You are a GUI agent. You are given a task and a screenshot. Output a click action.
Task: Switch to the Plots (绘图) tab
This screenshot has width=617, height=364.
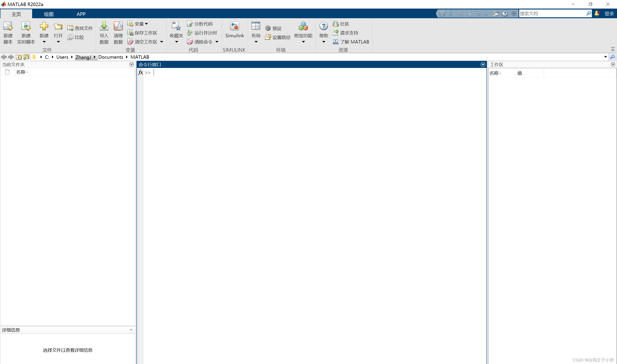pos(49,14)
